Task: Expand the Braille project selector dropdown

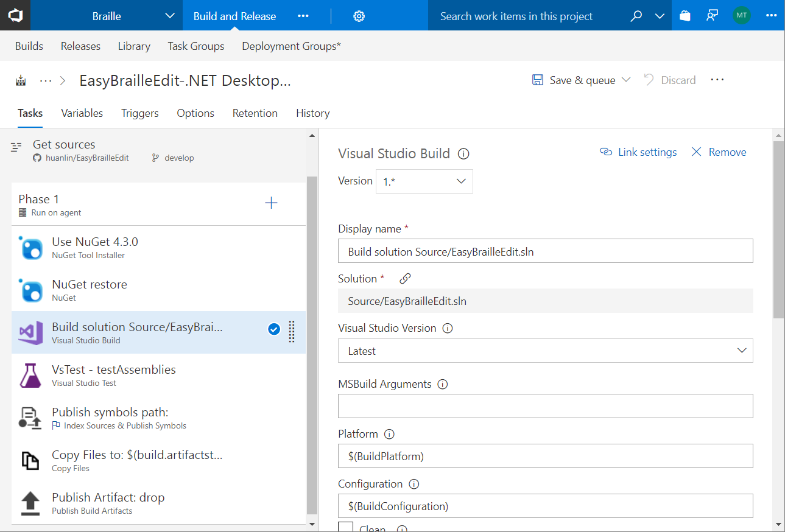Action: pyautogui.click(x=170, y=16)
